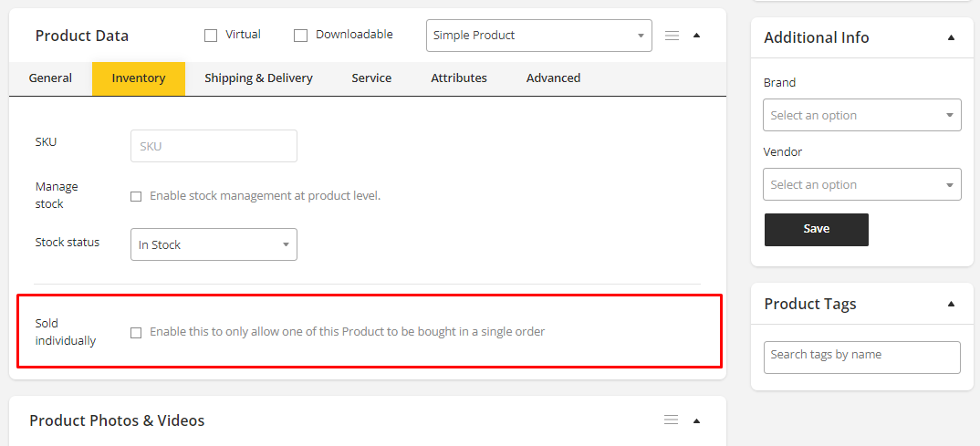
Task: Collapse the Product Data panel arrow
Action: pos(697,36)
